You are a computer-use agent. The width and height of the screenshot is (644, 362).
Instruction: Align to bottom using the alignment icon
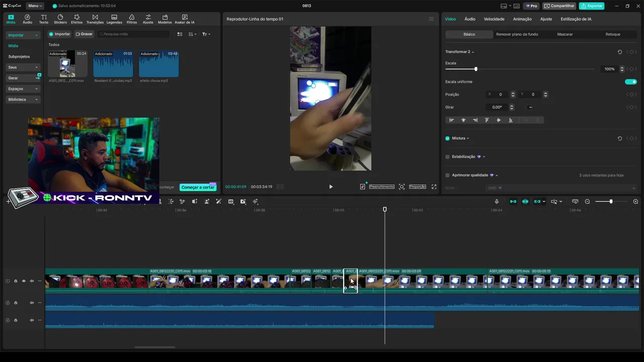511,120
